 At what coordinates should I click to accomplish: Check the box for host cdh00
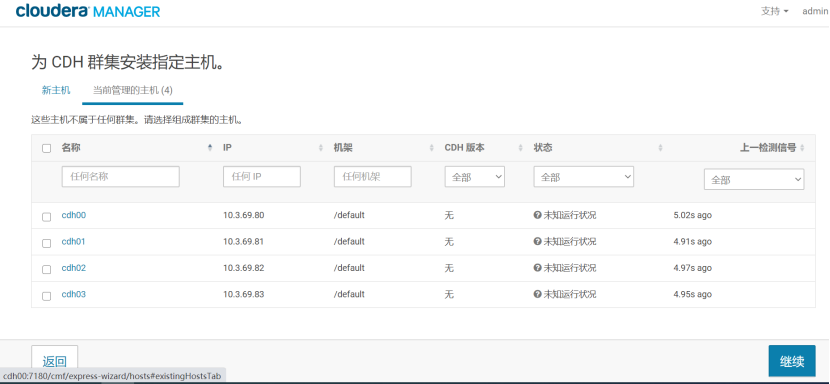[47, 217]
